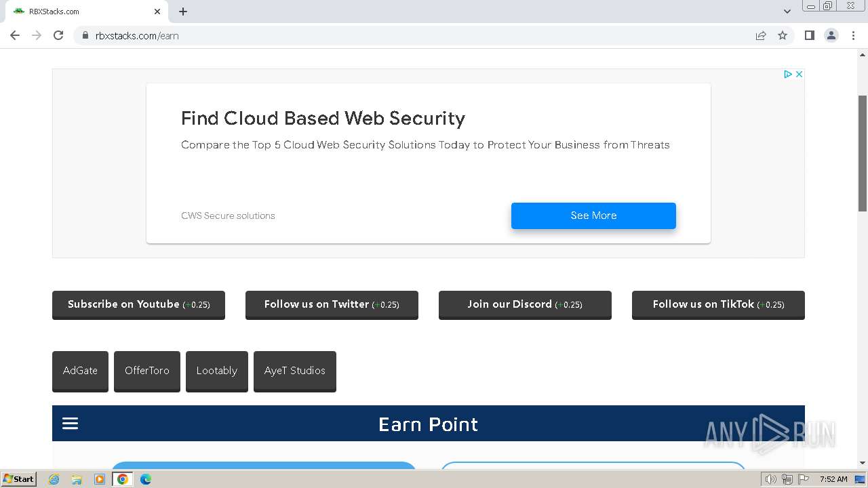The image size is (868, 488).
Task: Open the Chrome profile avatar
Action: (x=831, y=35)
